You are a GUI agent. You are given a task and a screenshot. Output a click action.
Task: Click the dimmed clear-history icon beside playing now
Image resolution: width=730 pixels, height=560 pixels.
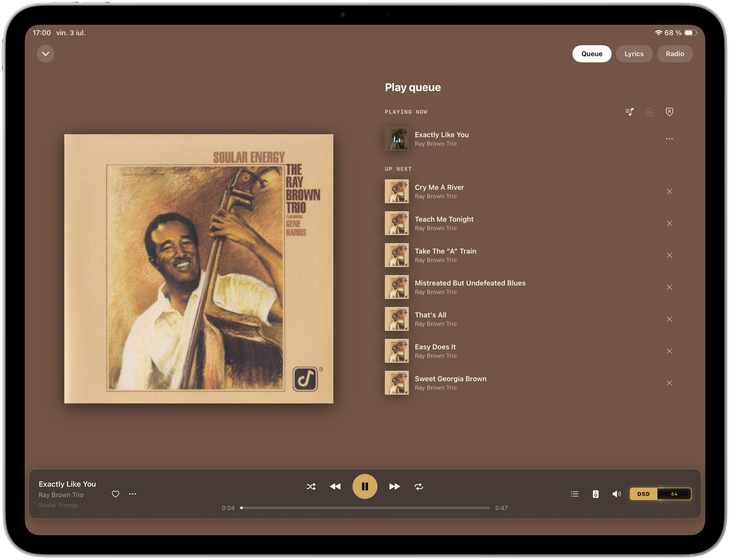[649, 112]
